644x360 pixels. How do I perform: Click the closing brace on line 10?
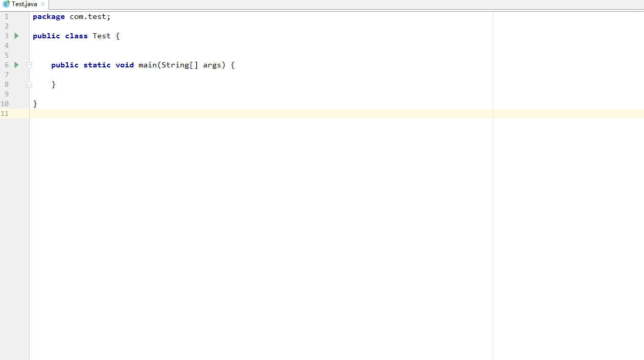[x=35, y=104]
